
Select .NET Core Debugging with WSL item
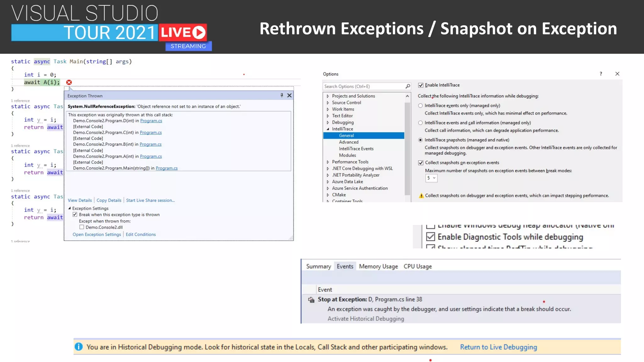click(362, 169)
